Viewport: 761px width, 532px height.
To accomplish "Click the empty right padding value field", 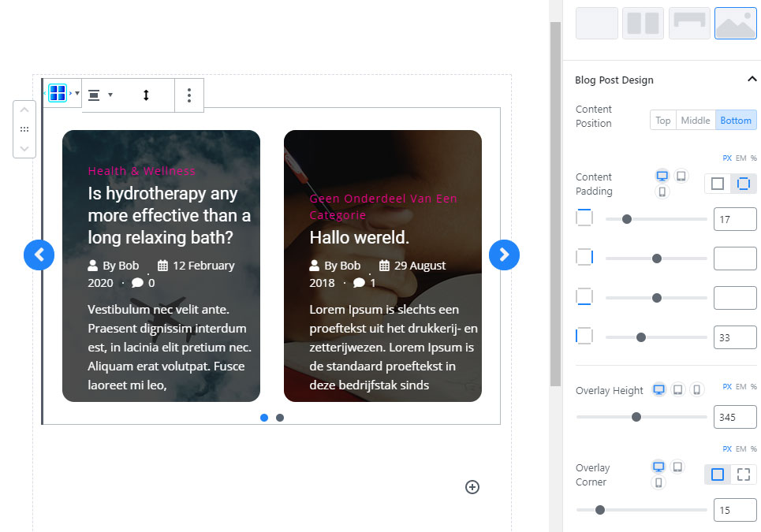I will pyautogui.click(x=735, y=259).
